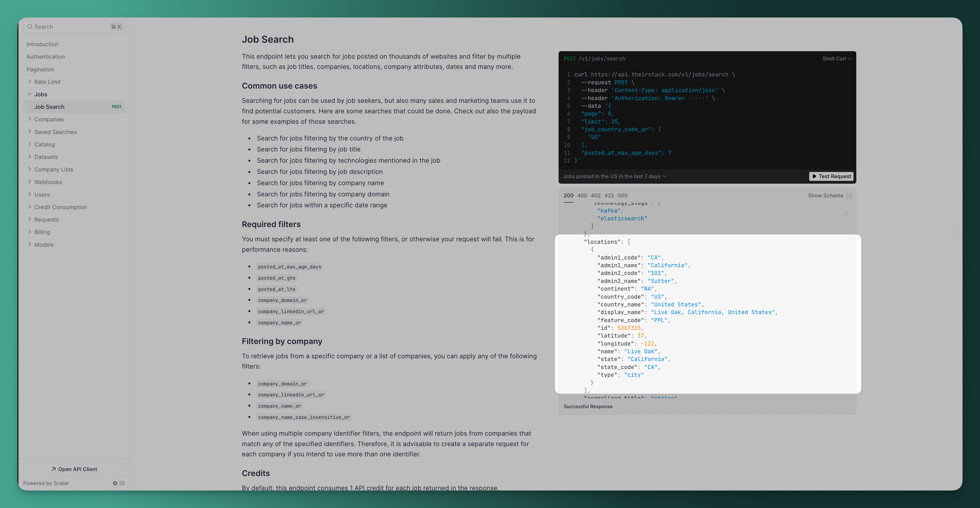
Task: Collapse the Jobs section chevron
Action: pos(30,94)
